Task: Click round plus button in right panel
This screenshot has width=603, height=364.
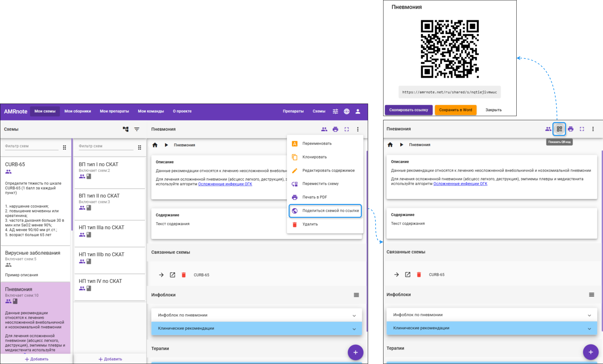Action: pyautogui.click(x=591, y=352)
